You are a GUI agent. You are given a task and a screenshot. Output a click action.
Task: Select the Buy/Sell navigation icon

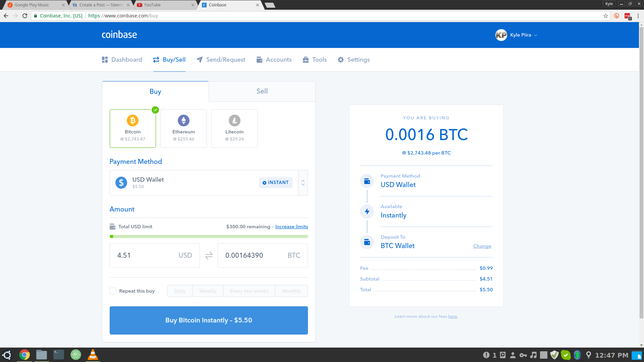coord(157,60)
